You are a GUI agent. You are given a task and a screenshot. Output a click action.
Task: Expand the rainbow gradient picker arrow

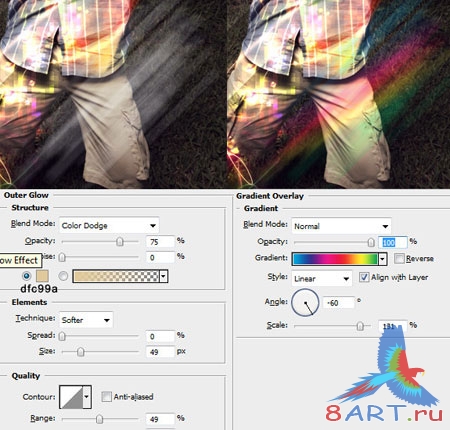383,259
